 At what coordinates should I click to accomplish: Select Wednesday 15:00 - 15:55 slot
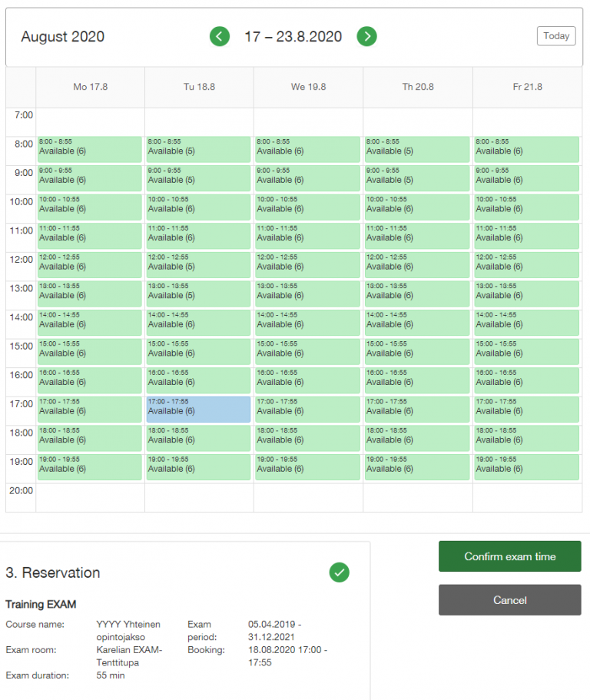tap(307, 351)
